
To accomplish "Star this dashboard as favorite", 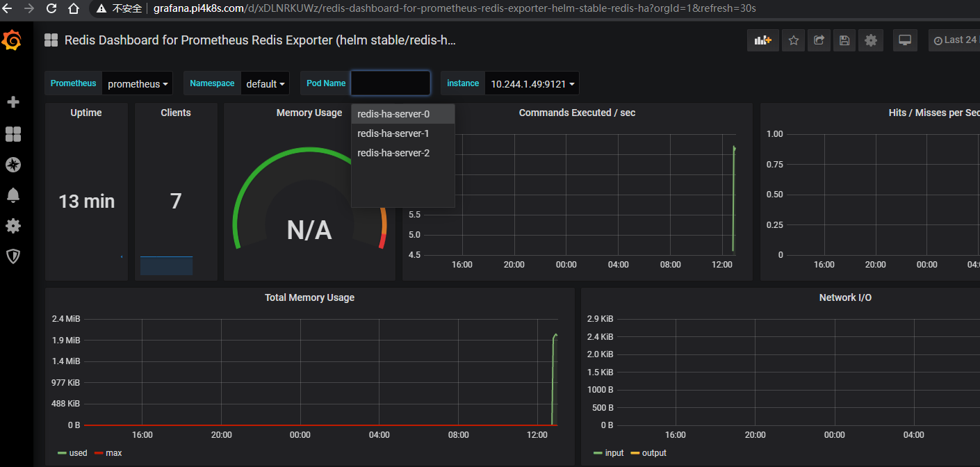I will click(794, 40).
